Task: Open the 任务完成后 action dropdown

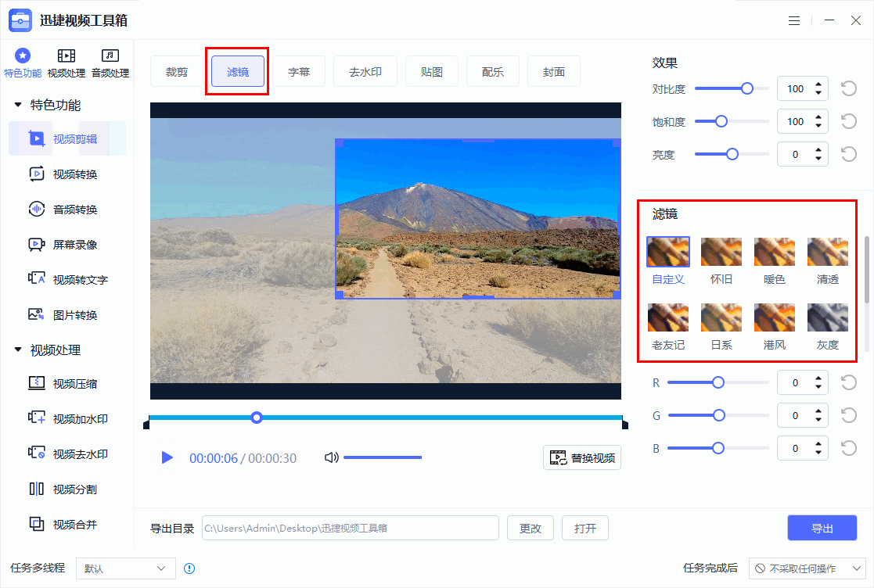Action: 807,568
